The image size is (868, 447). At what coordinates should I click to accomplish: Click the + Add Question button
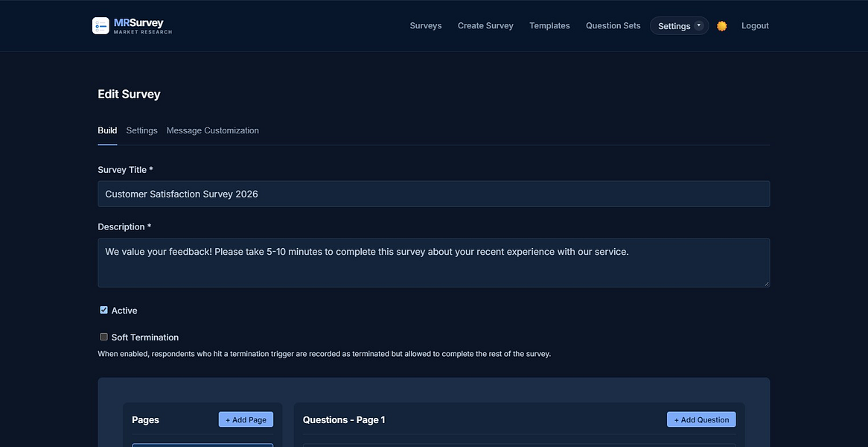[701, 419]
